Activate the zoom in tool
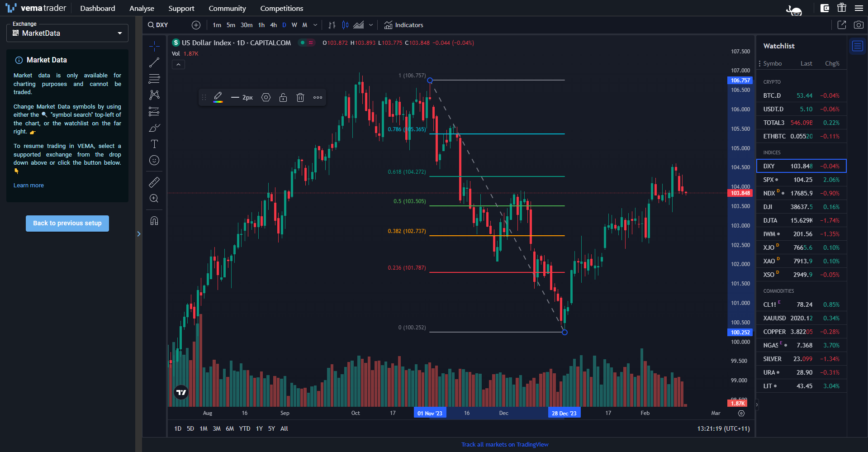The image size is (868, 452). tap(154, 199)
